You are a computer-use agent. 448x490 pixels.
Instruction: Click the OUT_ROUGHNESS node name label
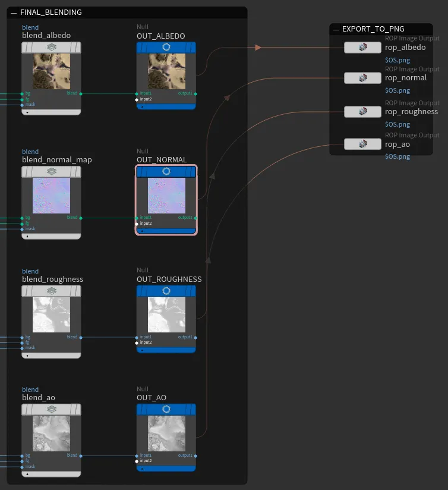(x=169, y=279)
